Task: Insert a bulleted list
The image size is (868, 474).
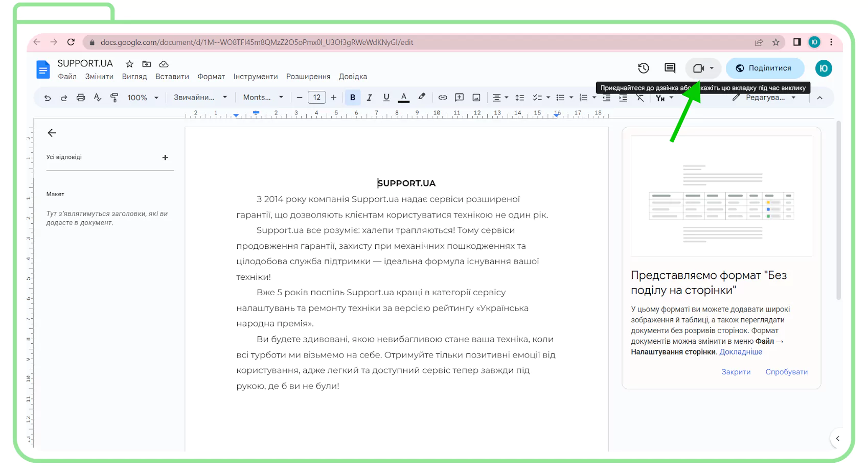Action: coord(560,98)
